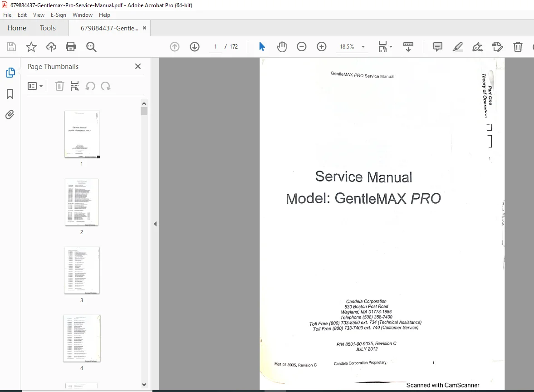Click thumbnails scrollbar down arrow
The width and height of the screenshot is (534, 392).
144,384
